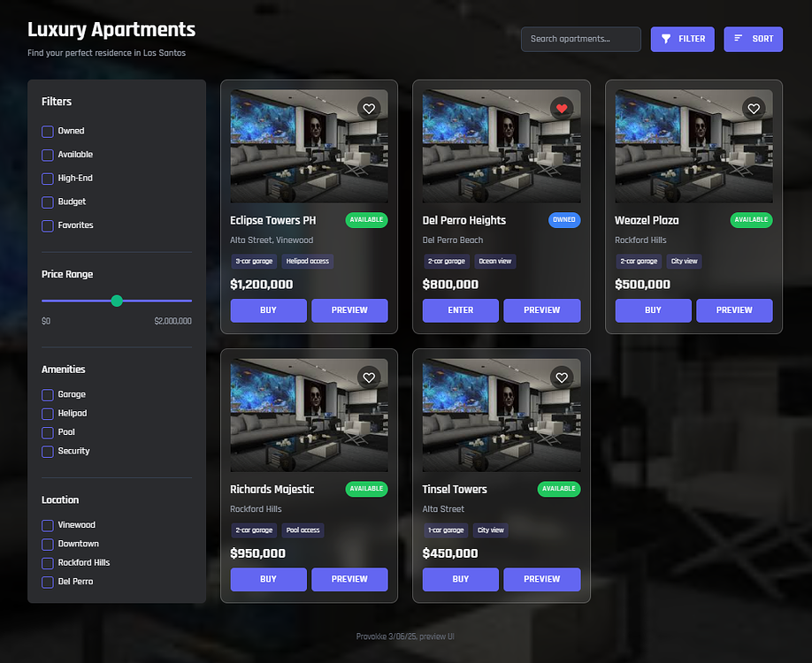
Task: Click the apartment search field
Action: pyautogui.click(x=580, y=39)
